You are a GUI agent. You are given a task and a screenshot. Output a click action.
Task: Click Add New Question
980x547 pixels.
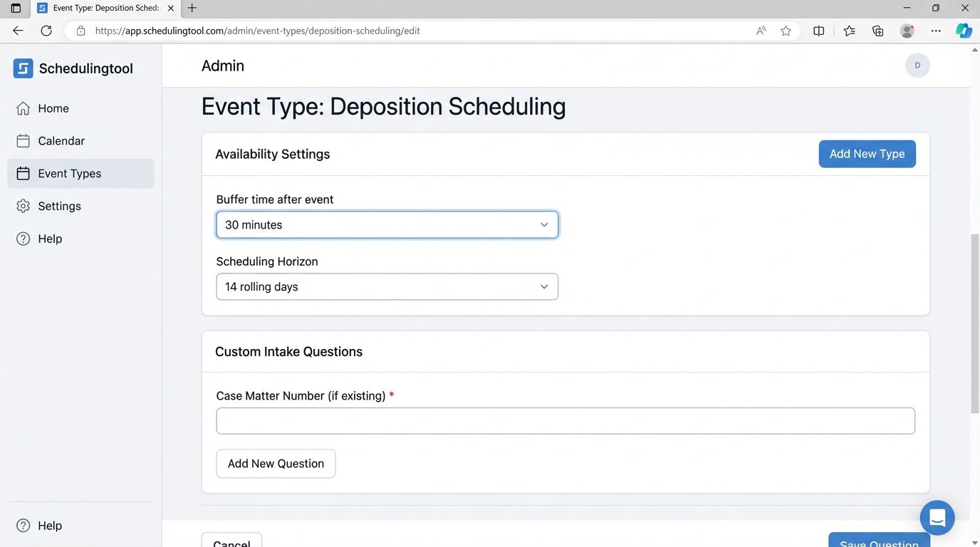tap(276, 463)
